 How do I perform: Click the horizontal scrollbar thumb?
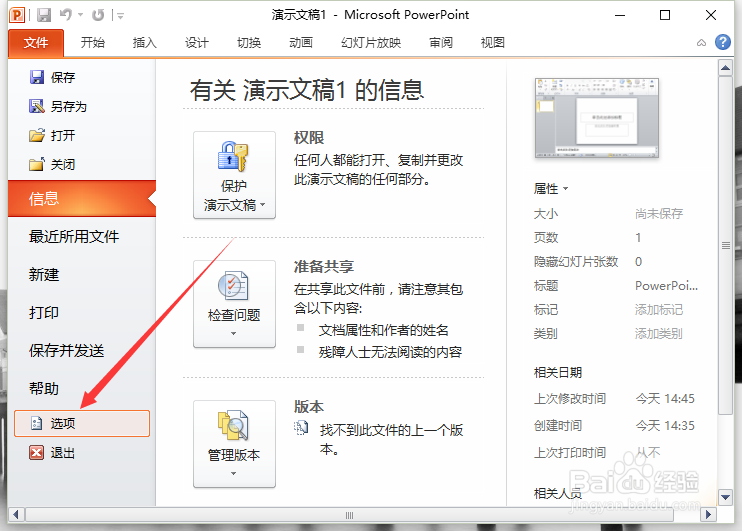[349, 515]
